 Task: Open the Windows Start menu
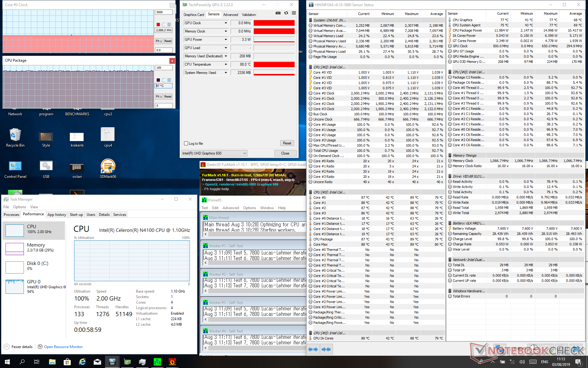tap(7, 362)
